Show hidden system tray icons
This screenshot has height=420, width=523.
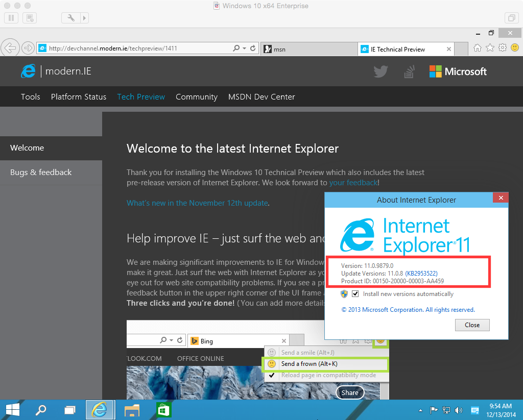[421, 410]
